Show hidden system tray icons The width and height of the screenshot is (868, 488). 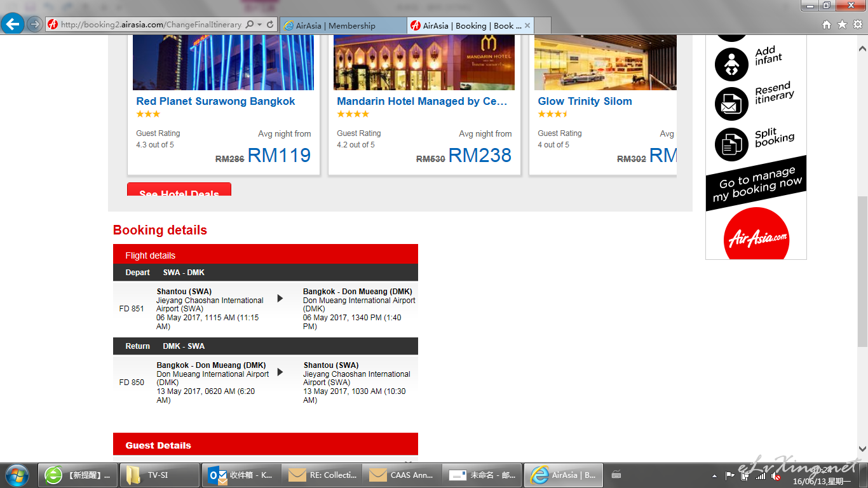pyautogui.click(x=714, y=475)
